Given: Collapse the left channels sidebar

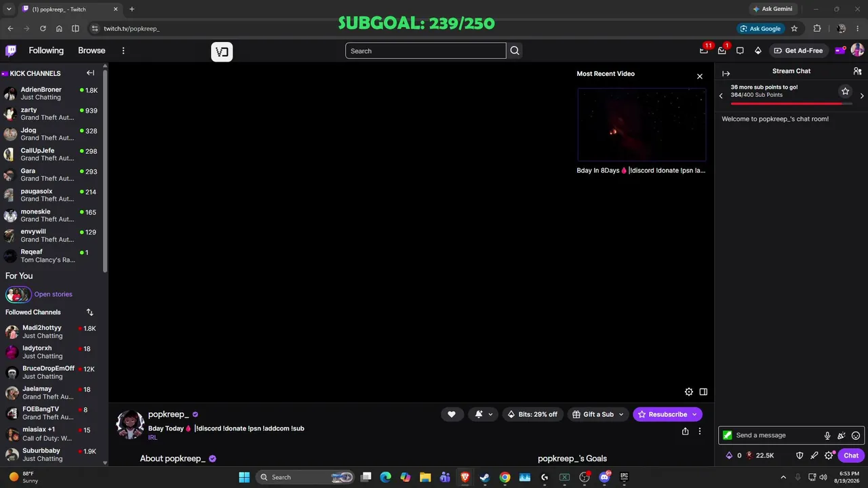Looking at the screenshot, I should click(90, 73).
